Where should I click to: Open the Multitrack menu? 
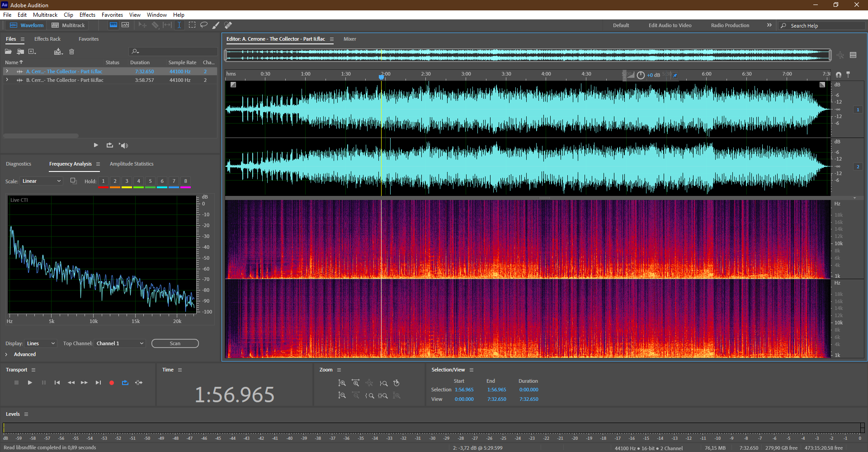pos(45,15)
